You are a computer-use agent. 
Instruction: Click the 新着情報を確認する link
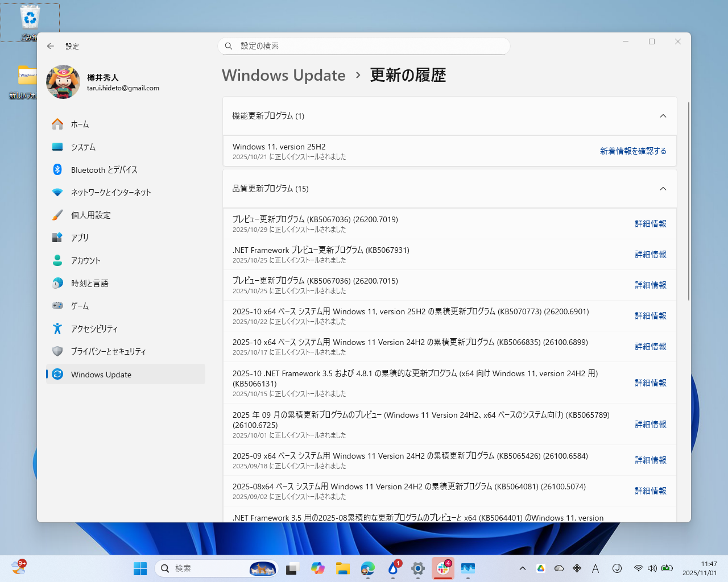[633, 149]
